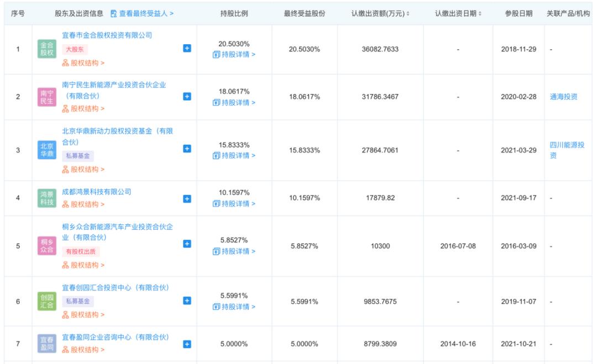Open 持股详情 for 10.1597% holding
Image resolution: width=597 pixels, height=364 pixels.
234,203
